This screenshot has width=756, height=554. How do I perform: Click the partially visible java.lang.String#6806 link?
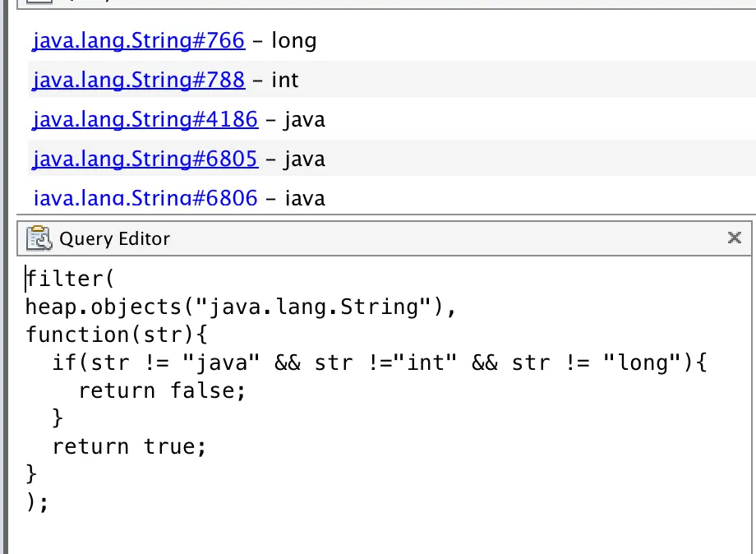pyautogui.click(x=145, y=197)
